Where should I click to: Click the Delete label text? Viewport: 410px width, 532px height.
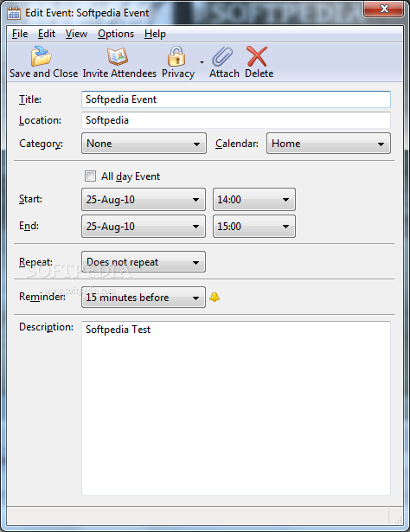259,74
